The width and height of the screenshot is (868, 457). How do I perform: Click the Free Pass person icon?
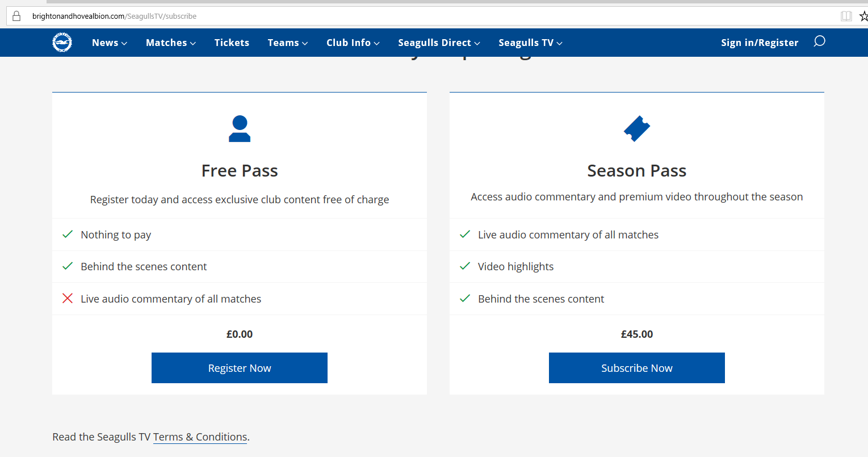pyautogui.click(x=240, y=129)
